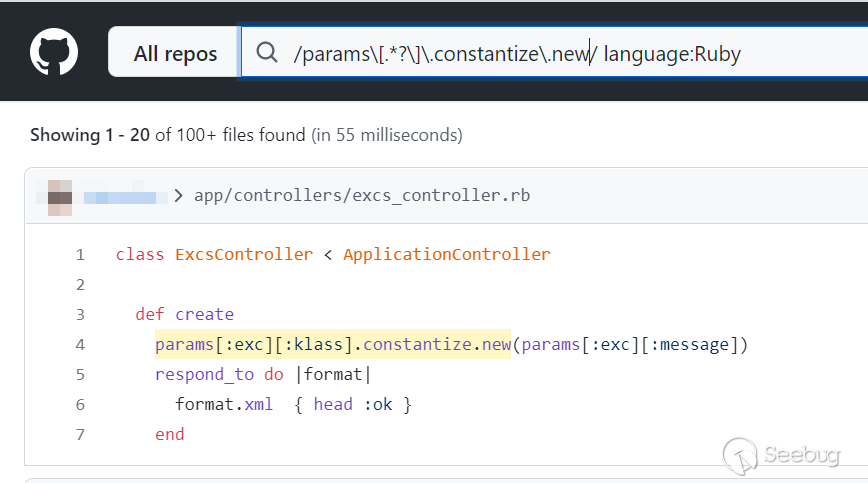Select line number 2 in the code

80,285
